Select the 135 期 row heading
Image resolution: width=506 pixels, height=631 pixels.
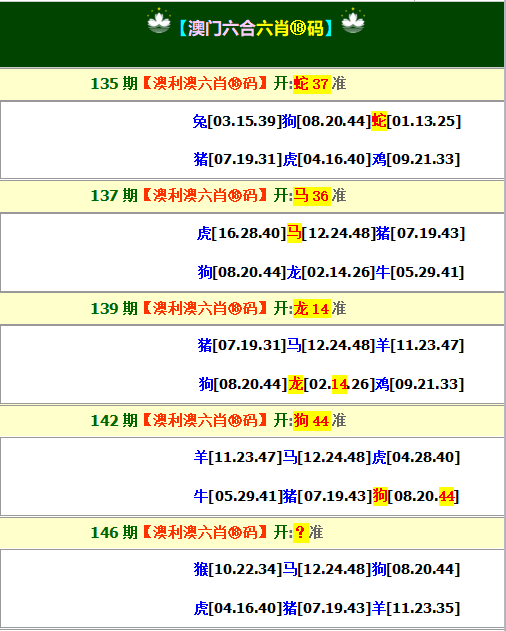click(x=252, y=84)
